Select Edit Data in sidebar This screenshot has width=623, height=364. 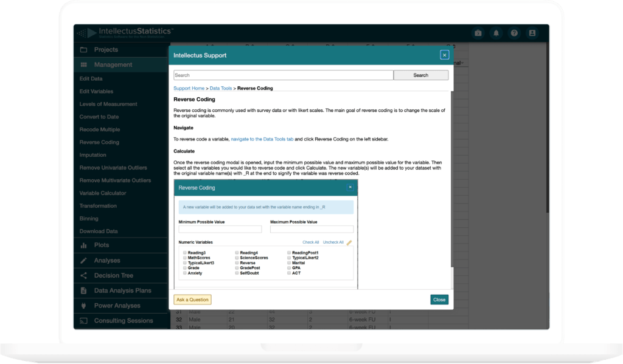click(x=91, y=78)
